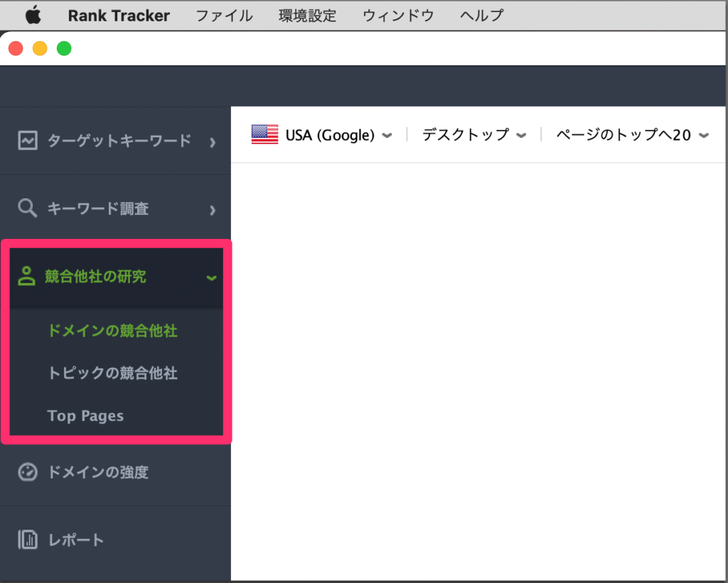Open the ページのトップへ20 dropdown

point(632,135)
